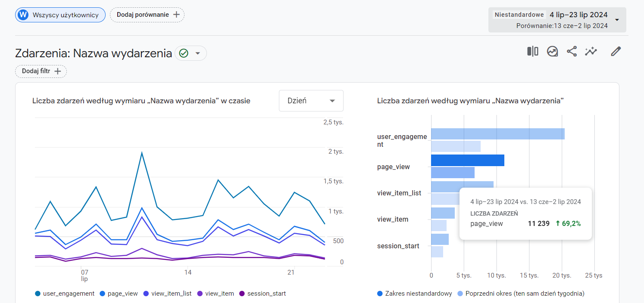Click the LICZBA ZDARZEŃ tooltip heading

click(x=494, y=213)
